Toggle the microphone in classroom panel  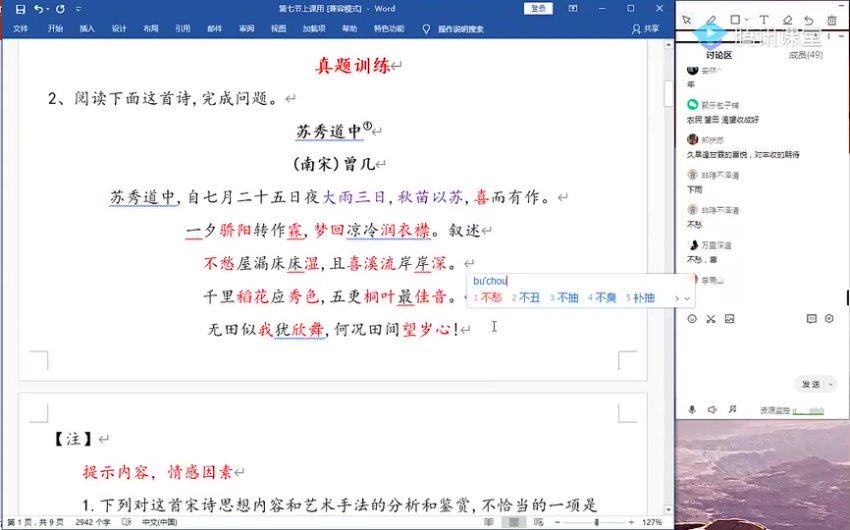[692, 410]
